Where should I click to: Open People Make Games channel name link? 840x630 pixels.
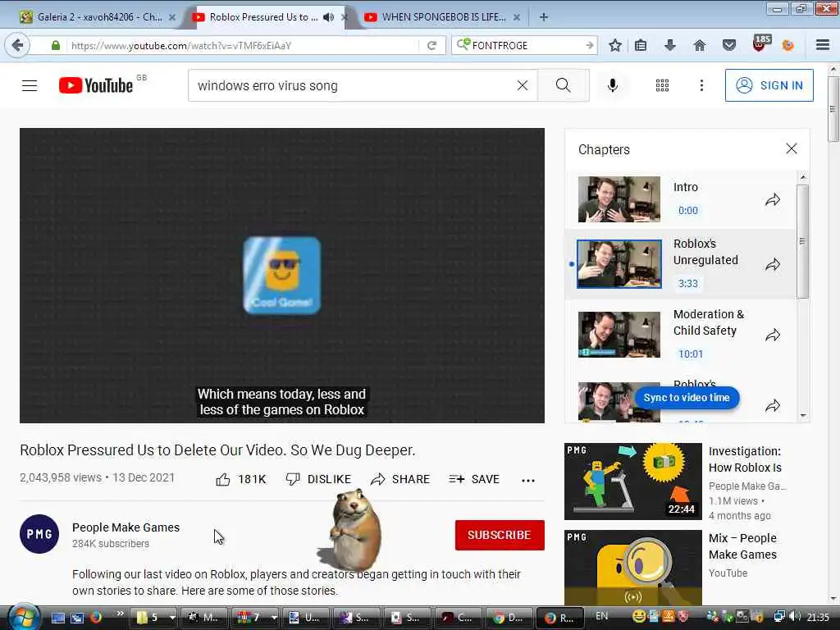pos(126,527)
